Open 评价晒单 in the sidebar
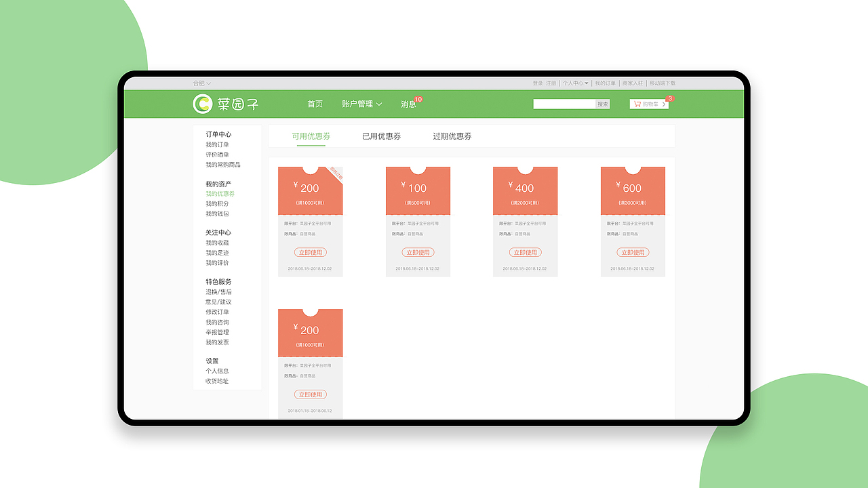This screenshot has width=868, height=488. tap(218, 155)
